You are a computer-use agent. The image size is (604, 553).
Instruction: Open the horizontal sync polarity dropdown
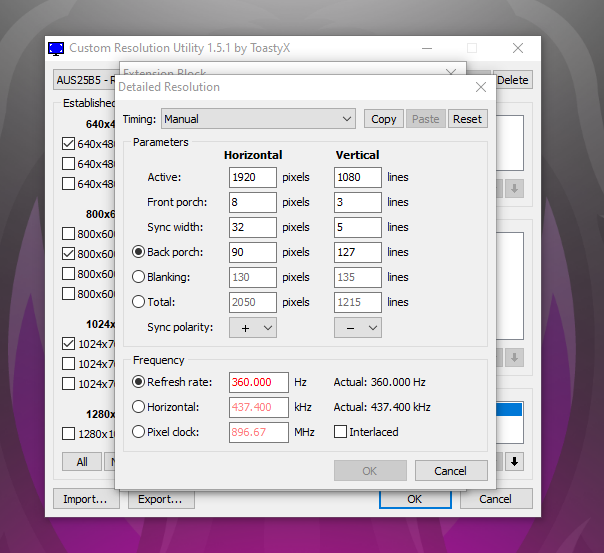tap(253, 327)
